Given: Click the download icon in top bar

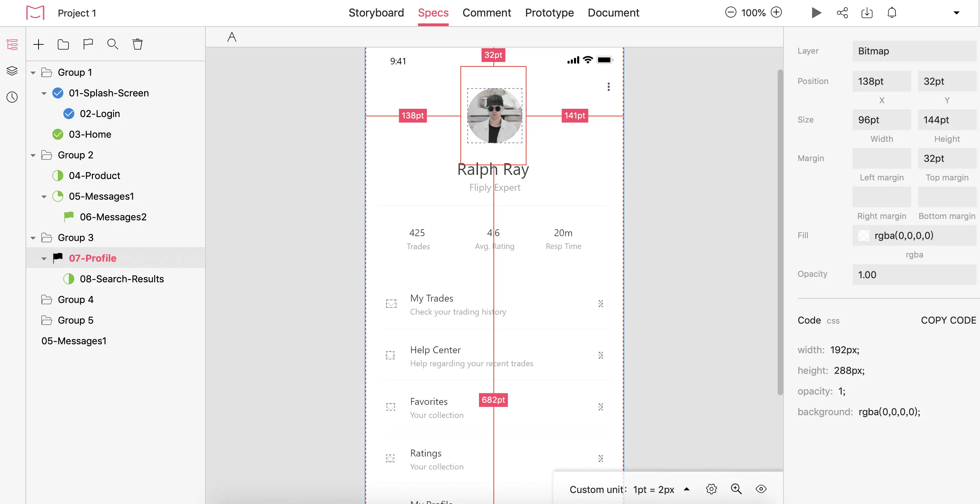Looking at the screenshot, I should click(867, 13).
